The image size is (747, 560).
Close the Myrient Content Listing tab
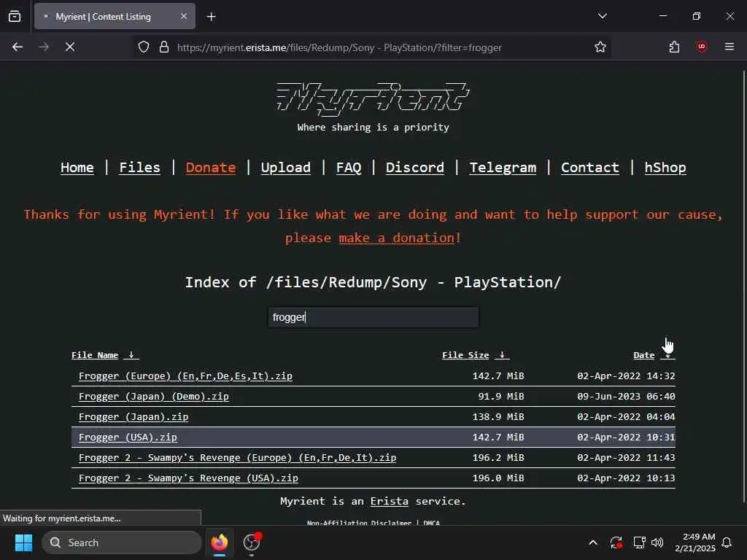(x=184, y=16)
